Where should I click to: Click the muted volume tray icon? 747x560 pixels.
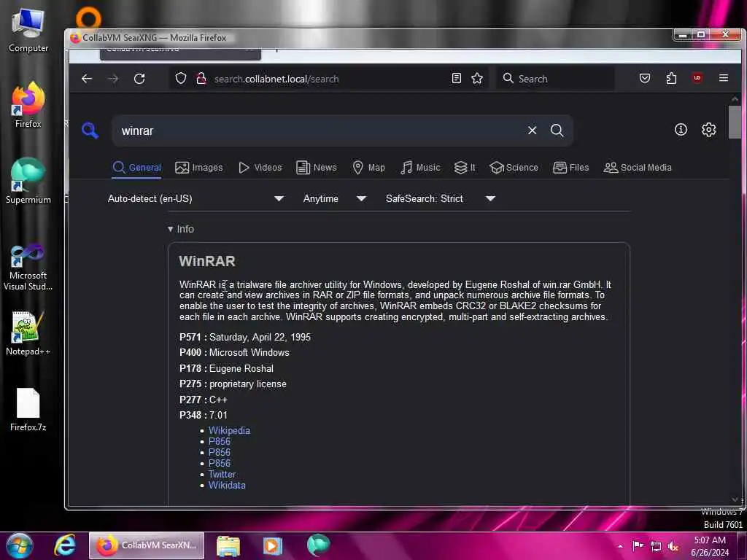coord(673,546)
